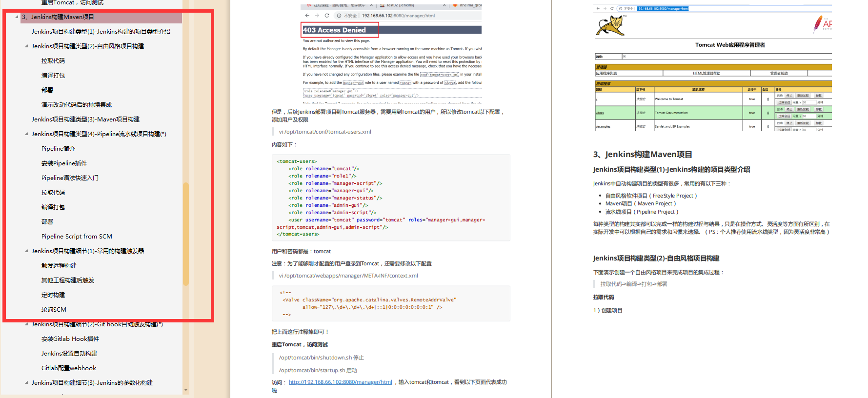This screenshot has width=868, height=398.
Task: Click bold text '重启Tomcat，访问测试' on page
Action: [x=300, y=344]
